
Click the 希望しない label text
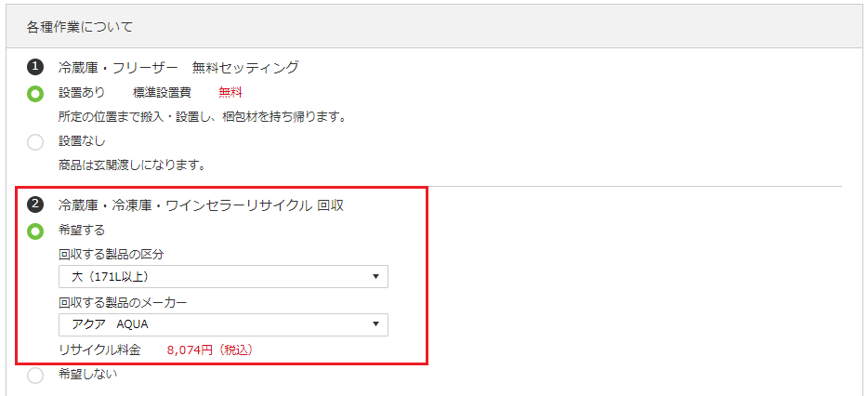(87, 376)
